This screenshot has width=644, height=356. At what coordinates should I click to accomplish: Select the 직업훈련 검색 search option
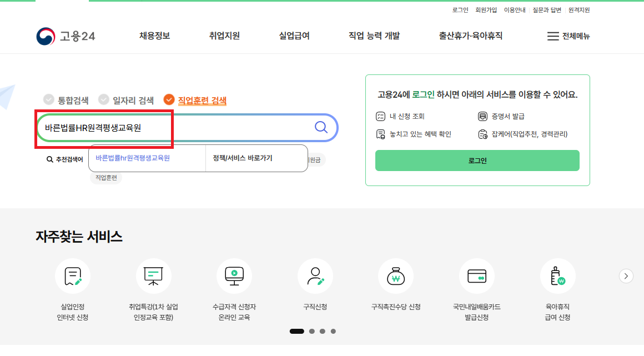195,101
